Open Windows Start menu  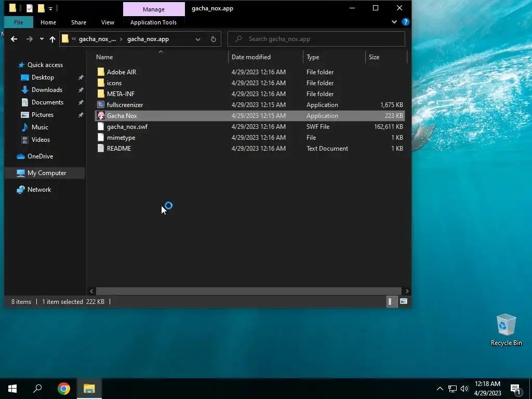coord(12,389)
